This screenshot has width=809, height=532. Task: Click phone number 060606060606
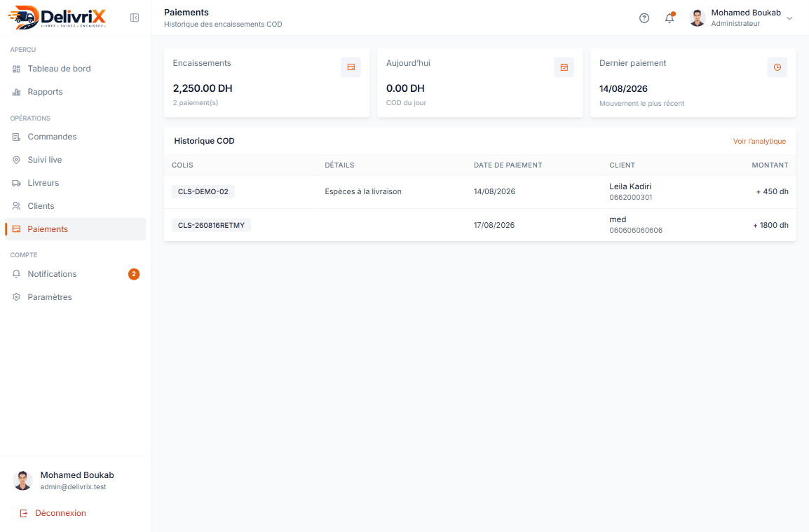pyautogui.click(x=636, y=230)
